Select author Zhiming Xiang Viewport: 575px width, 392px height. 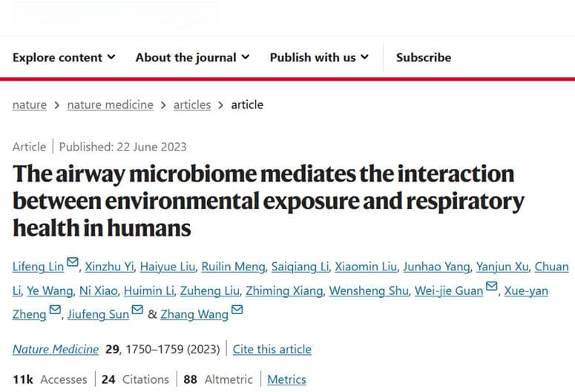pyautogui.click(x=284, y=291)
